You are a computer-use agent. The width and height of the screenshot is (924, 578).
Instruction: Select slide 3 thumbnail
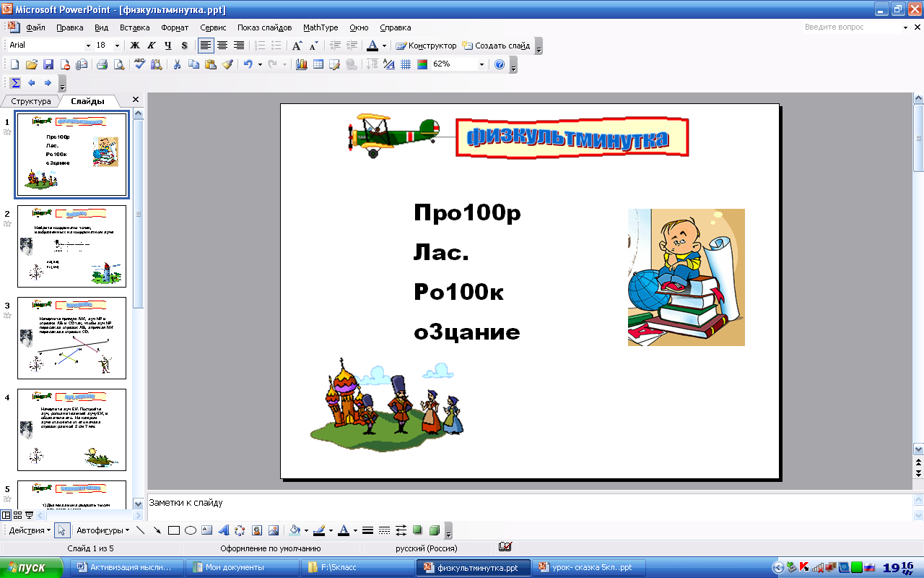(71, 337)
